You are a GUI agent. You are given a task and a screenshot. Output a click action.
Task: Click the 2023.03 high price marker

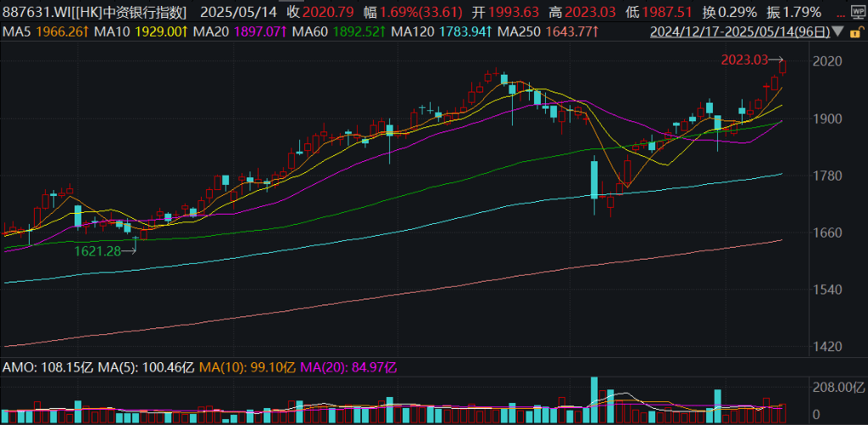pos(753,59)
